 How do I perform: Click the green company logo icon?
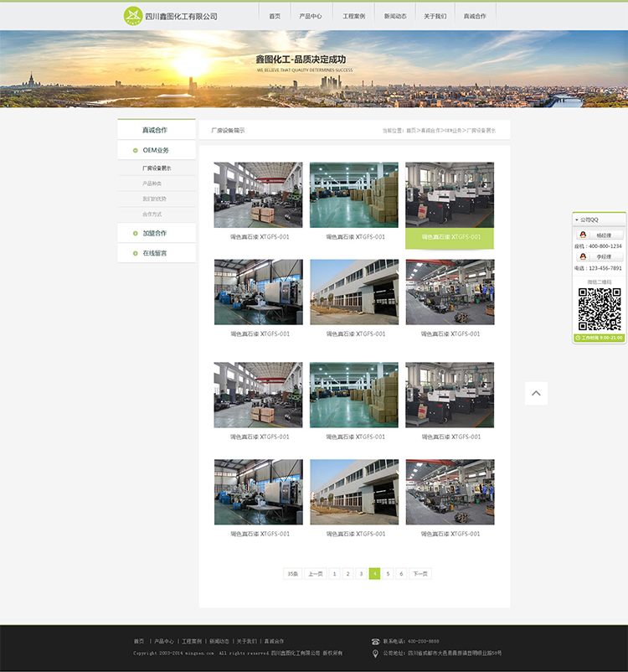point(133,16)
